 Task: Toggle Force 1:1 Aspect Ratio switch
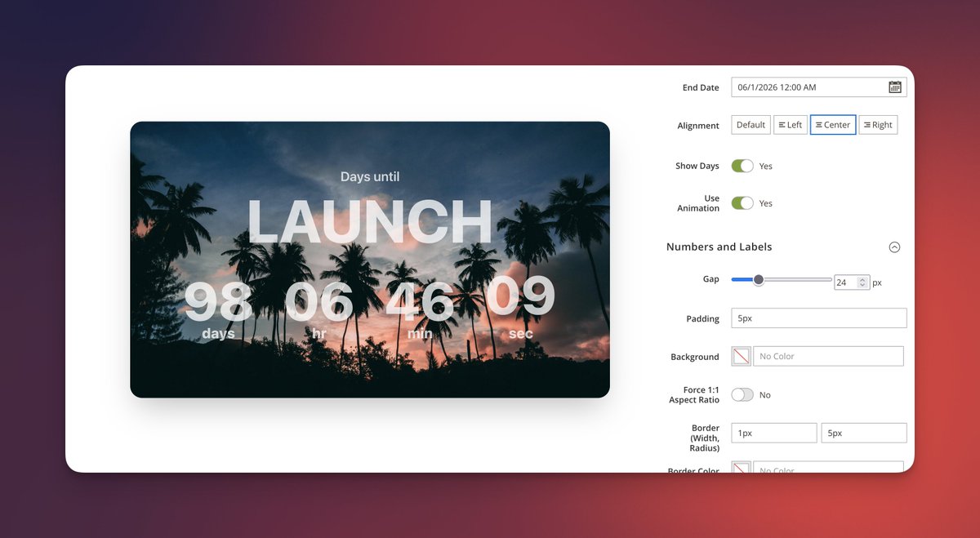(x=742, y=395)
